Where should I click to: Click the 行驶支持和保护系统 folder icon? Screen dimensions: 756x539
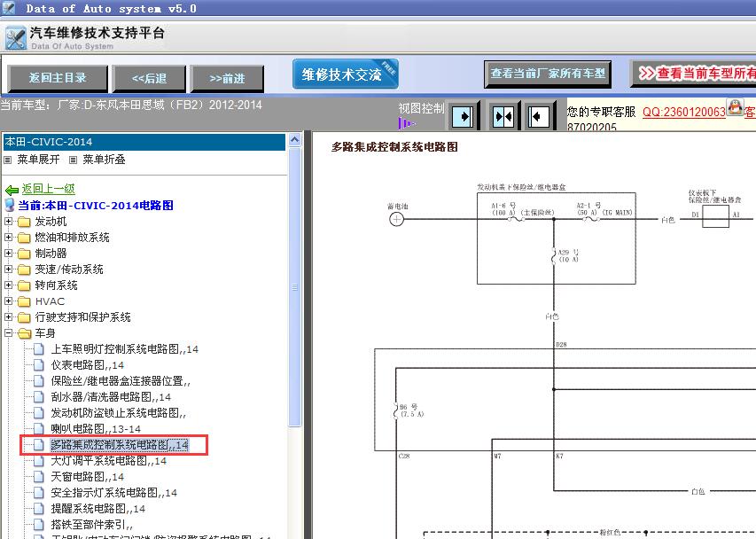pyautogui.click(x=24, y=317)
